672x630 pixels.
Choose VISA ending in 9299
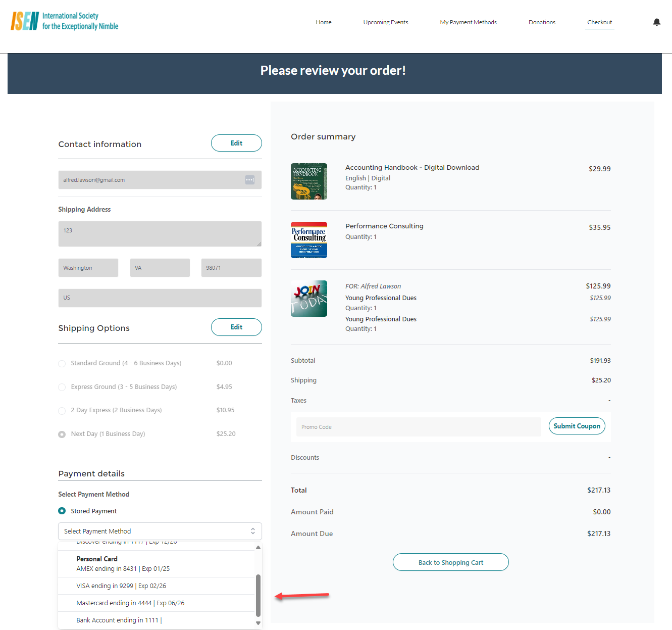pos(121,586)
